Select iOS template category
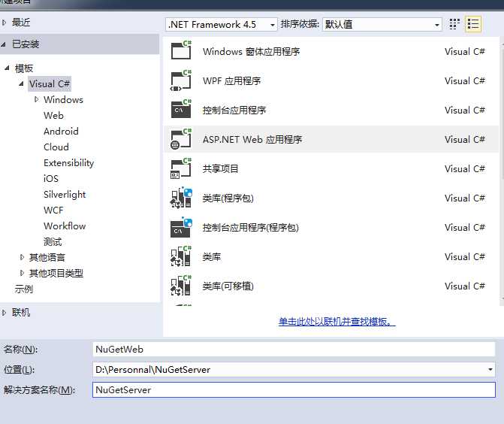Image resolution: width=504 pixels, height=424 pixels. (51, 178)
